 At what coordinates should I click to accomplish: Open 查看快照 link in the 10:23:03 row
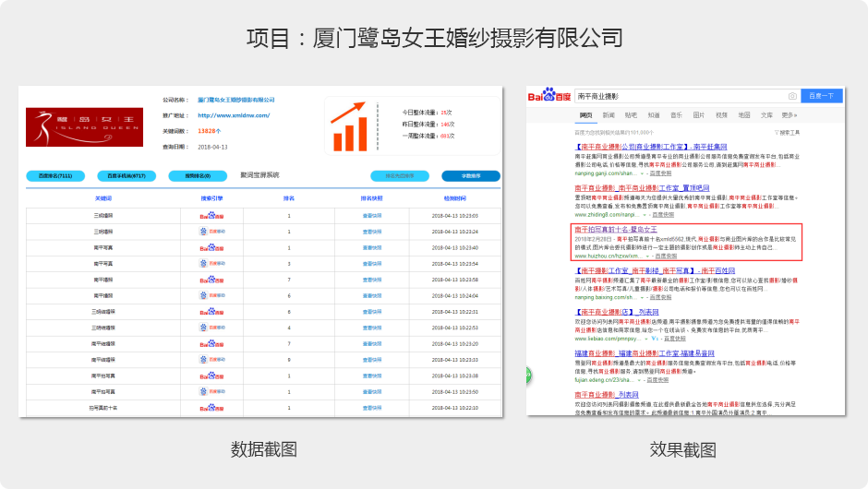click(x=372, y=216)
